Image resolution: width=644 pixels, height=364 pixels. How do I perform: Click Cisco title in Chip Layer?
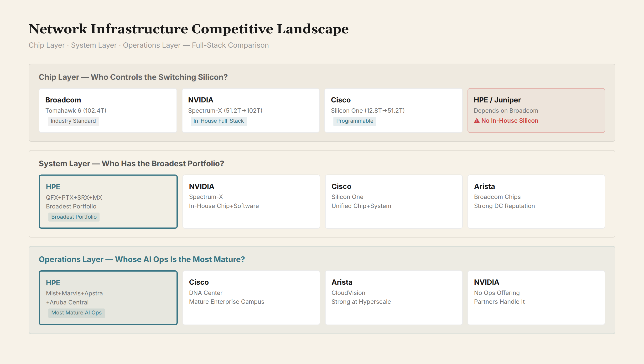[x=341, y=100]
